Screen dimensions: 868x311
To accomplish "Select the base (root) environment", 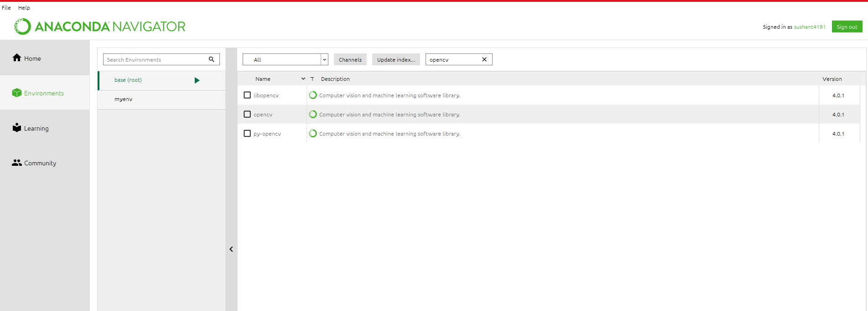I will (161, 80).
